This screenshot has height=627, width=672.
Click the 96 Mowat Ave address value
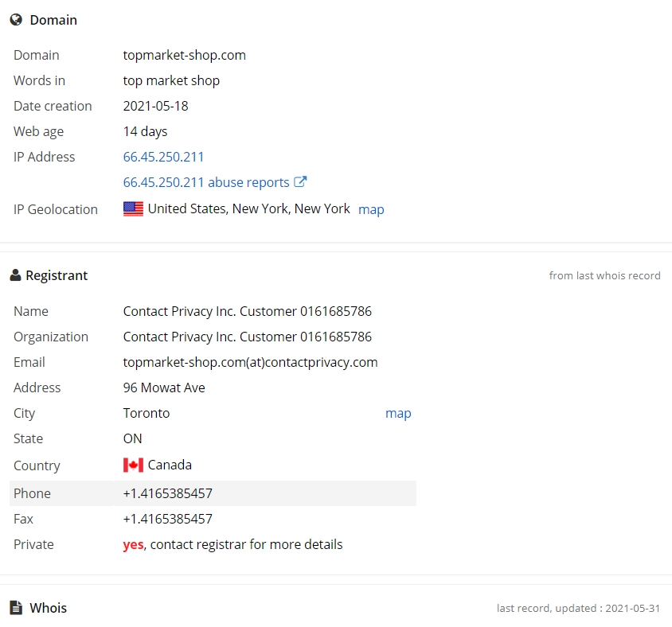tap(164, 387)
